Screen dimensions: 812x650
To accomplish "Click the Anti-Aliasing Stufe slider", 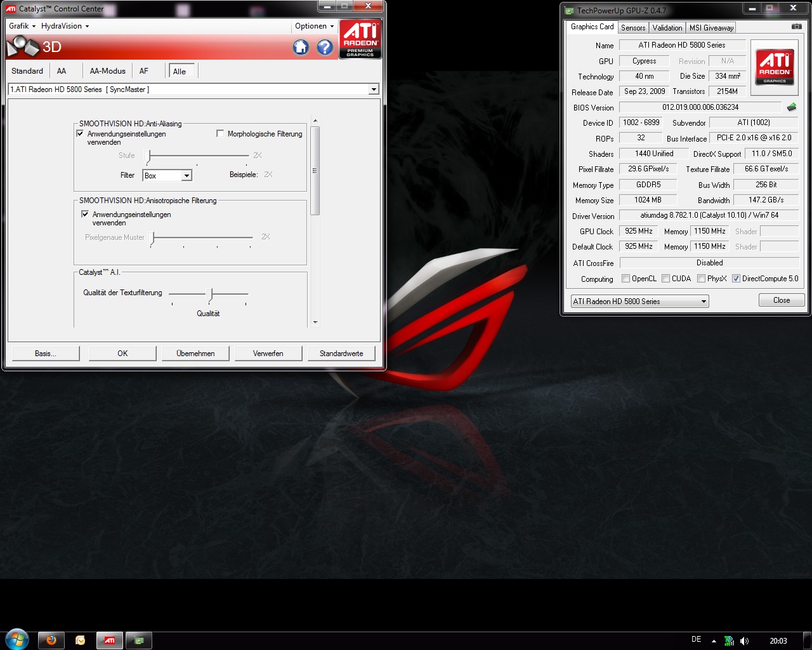I will pyautogui.click(x=198, y=156).
